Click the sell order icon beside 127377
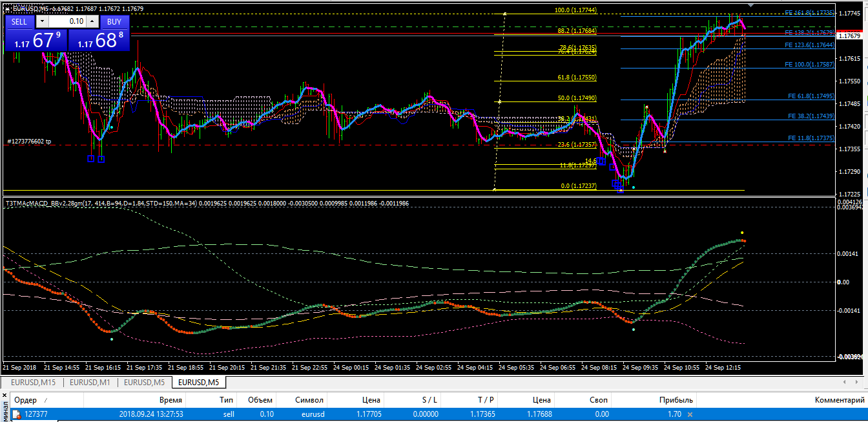 [17, 414]
